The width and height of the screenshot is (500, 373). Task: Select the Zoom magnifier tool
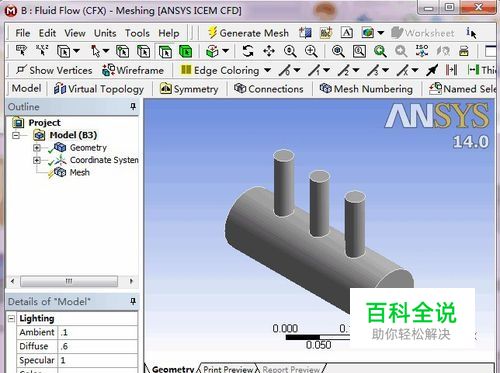(290, 51)
